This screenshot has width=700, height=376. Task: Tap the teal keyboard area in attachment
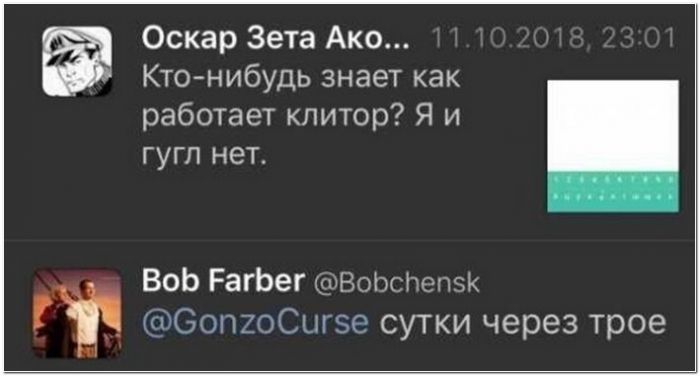coord(613,192)
